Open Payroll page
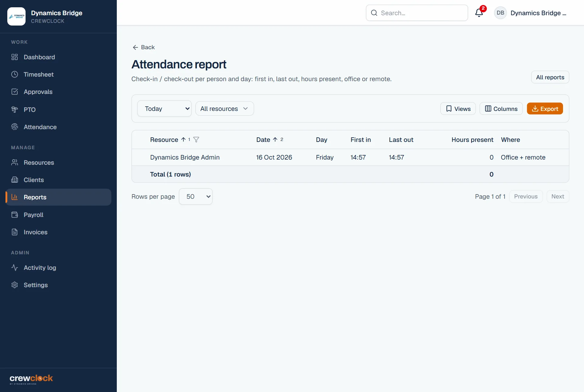The width and height of the screenshot is (584, 392). 58,215
